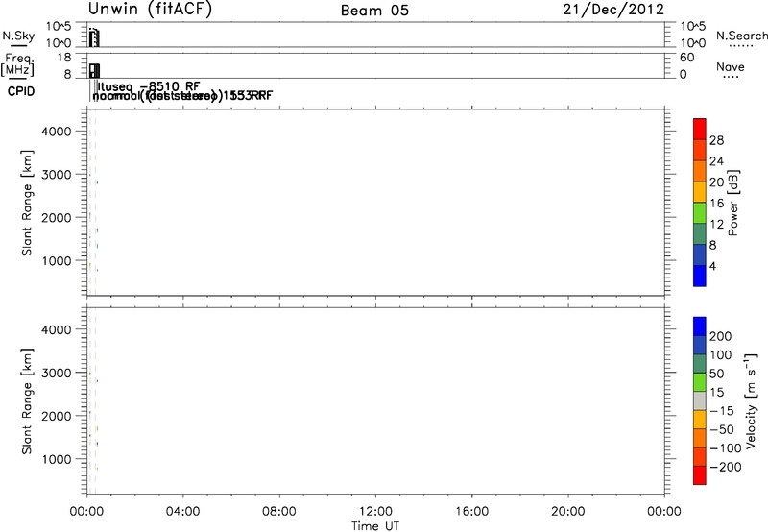
Task: Click the "4" label on the Power color bar
Action: coord(713,266)
